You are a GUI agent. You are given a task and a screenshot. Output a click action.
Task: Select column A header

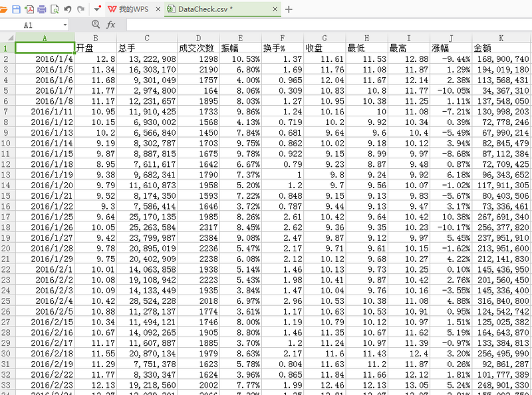point(45,38)
